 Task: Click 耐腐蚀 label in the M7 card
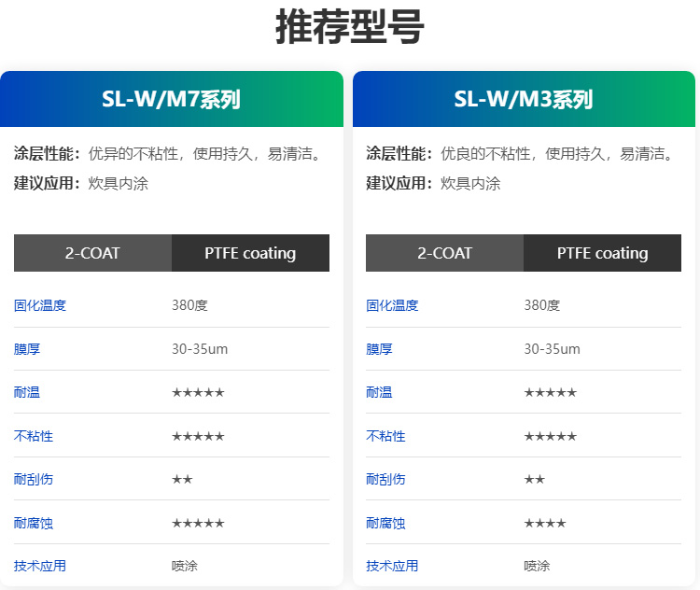pos(34,523)
